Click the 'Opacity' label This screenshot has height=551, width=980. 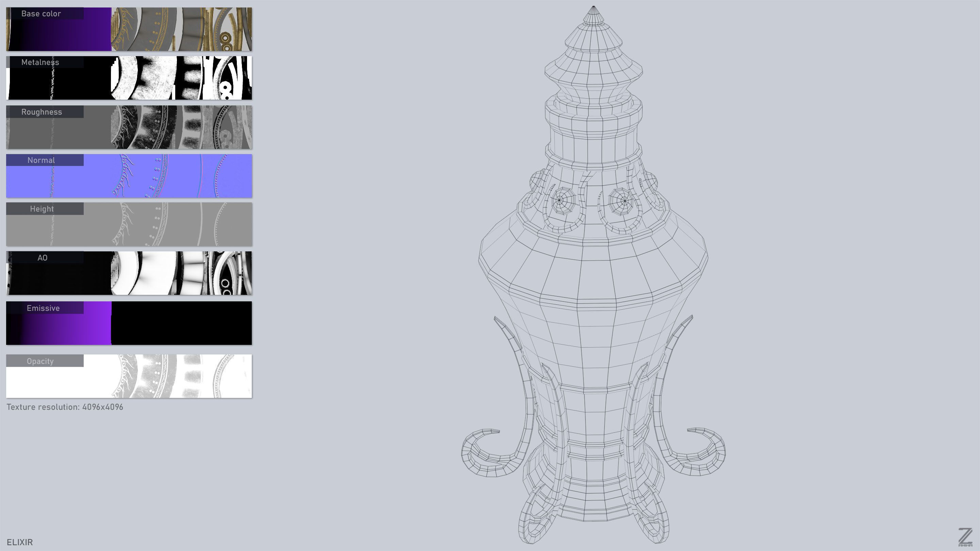pyautogui.click(x=40, y=361)
